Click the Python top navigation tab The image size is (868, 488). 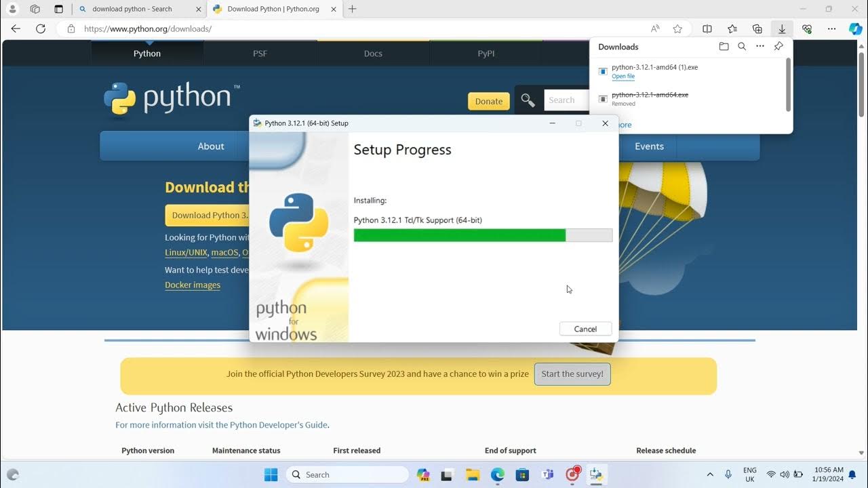click(x=147, y=54)
